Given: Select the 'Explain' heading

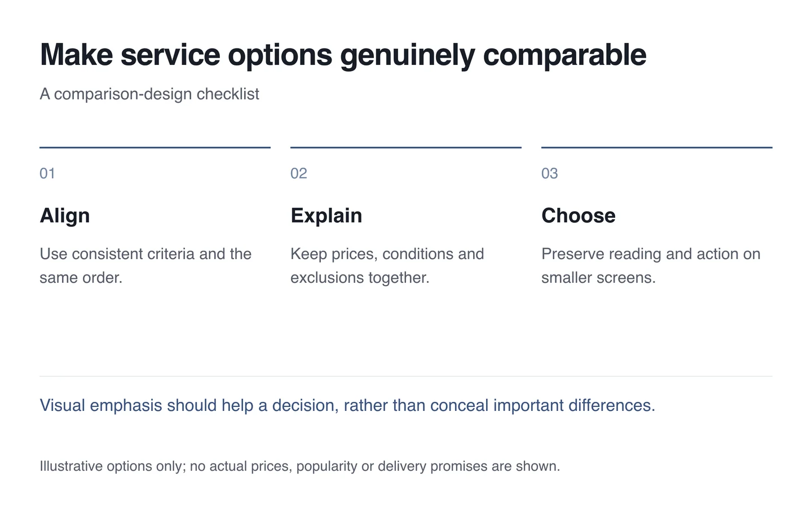Looking at the screenshot, I should click(326, 216).
